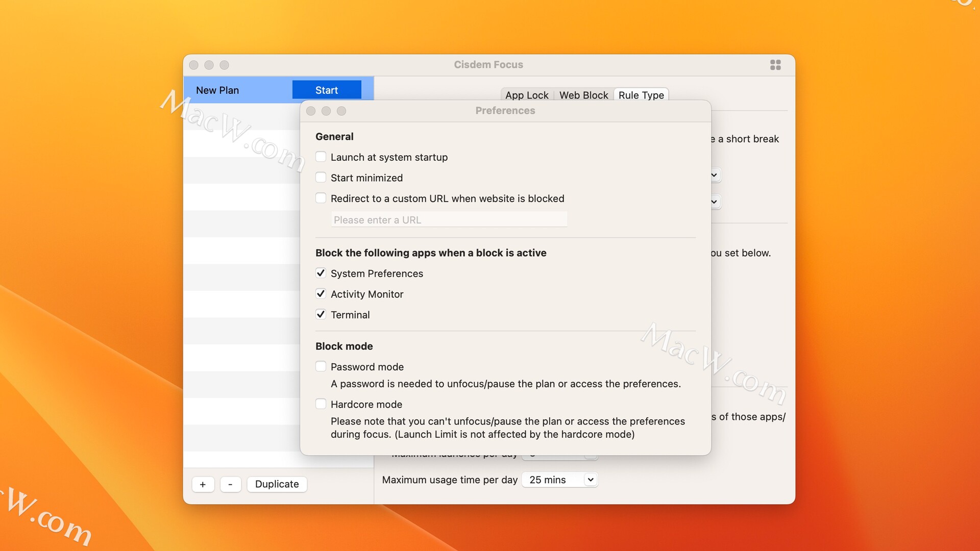Expand the upper dropdown behind Preferences
This screenshot has height=551, width=980.
click(x=714, y=175)
